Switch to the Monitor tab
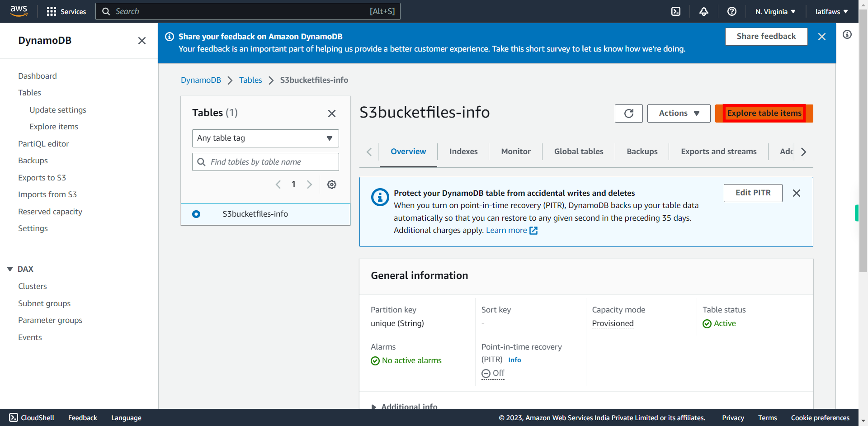 516,151
